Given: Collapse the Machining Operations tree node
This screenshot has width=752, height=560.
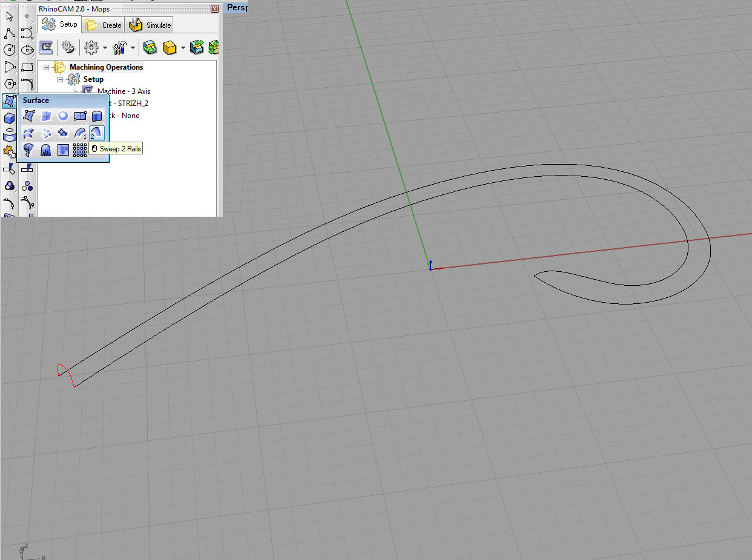Looking at the screenshot, I should 47,67.
